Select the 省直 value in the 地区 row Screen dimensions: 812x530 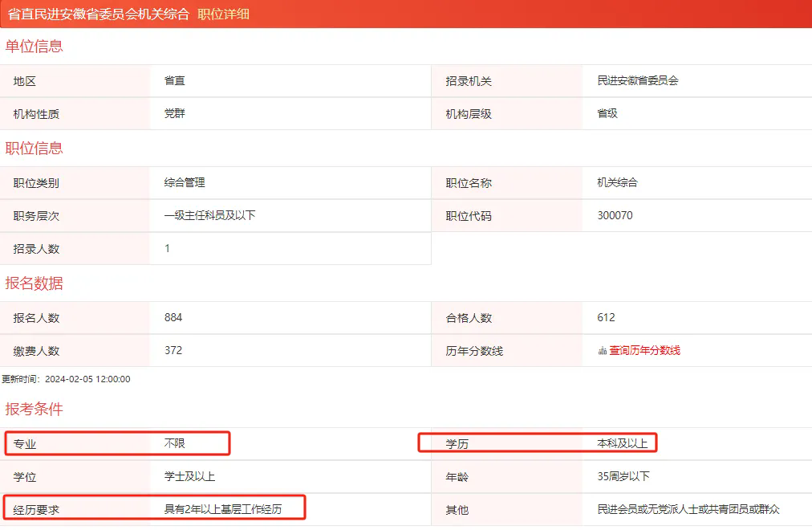coord(175,81)
